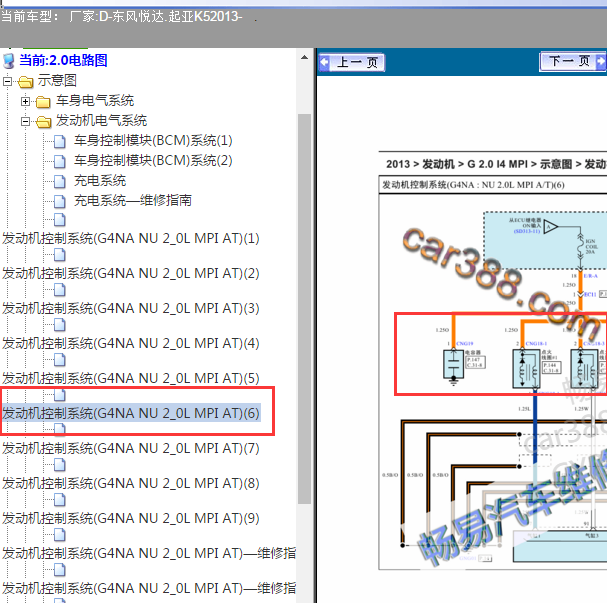Open 发动机控制系统(G4NA NU 2_0L MPI AT)(4)

pos(131,343)
